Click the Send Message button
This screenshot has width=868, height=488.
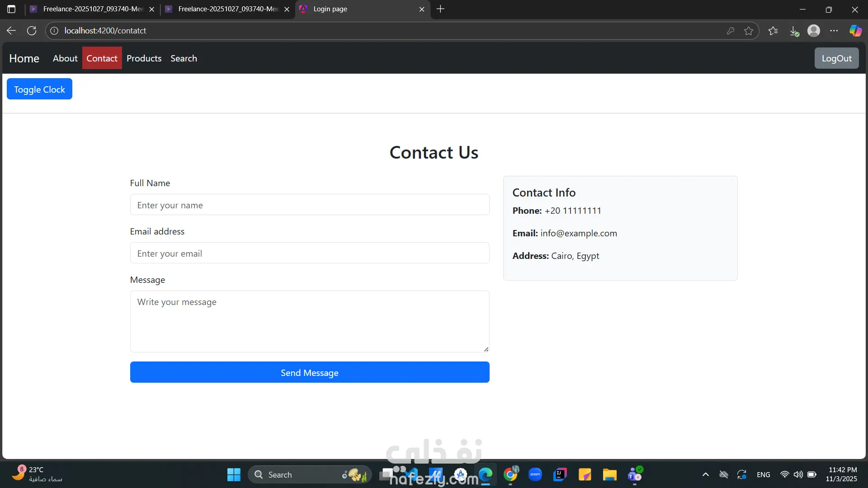[x=310, y=372]
